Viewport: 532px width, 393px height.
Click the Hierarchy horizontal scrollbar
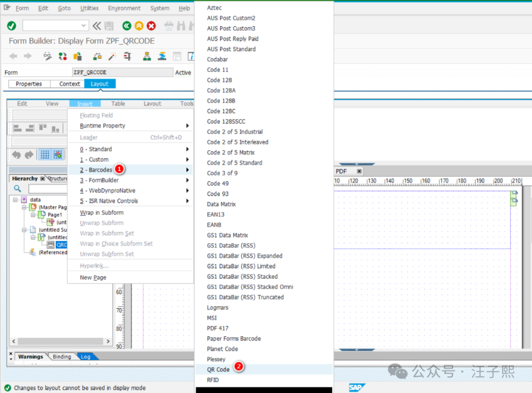pyautogui.click(x=61, y=341)
